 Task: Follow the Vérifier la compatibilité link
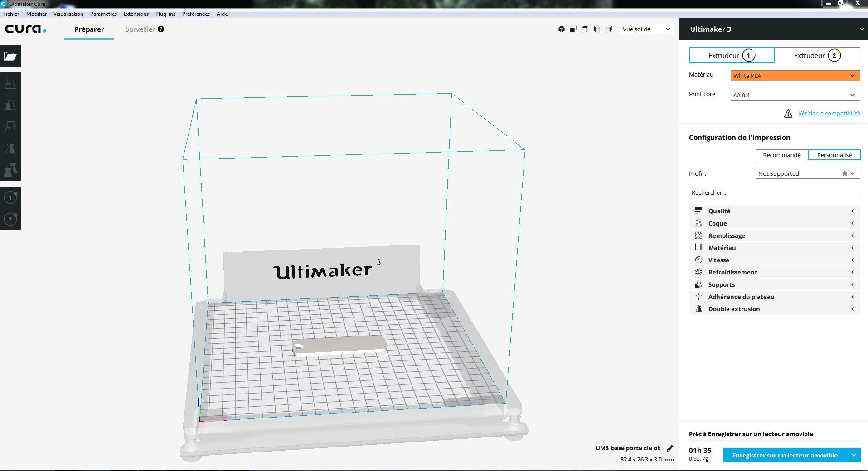click(x=829, y=114)
